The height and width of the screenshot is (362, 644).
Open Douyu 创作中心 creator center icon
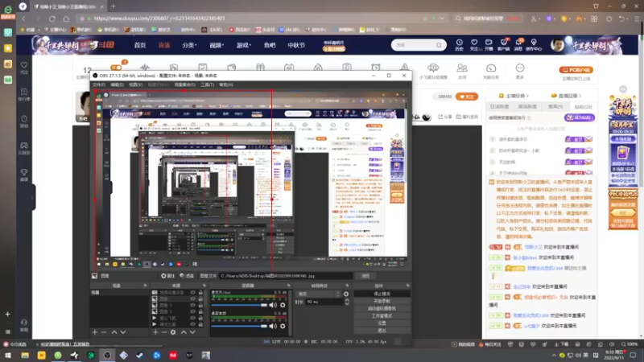(534, 45)
